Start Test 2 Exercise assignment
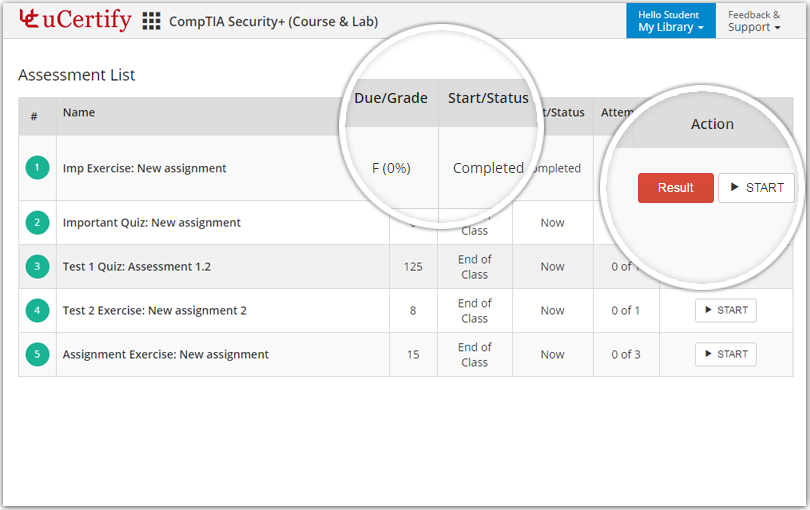The height and width of the screenshot is (510, 810). tap(726, 310)
